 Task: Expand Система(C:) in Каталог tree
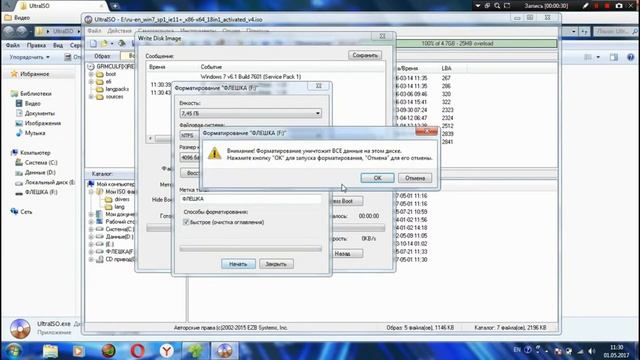(91, 229)
